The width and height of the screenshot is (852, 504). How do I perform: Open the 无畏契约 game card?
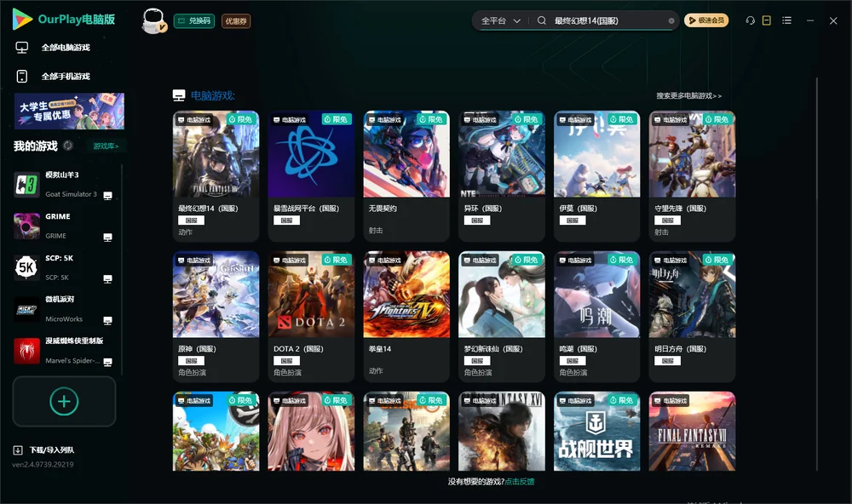(406, 176)
